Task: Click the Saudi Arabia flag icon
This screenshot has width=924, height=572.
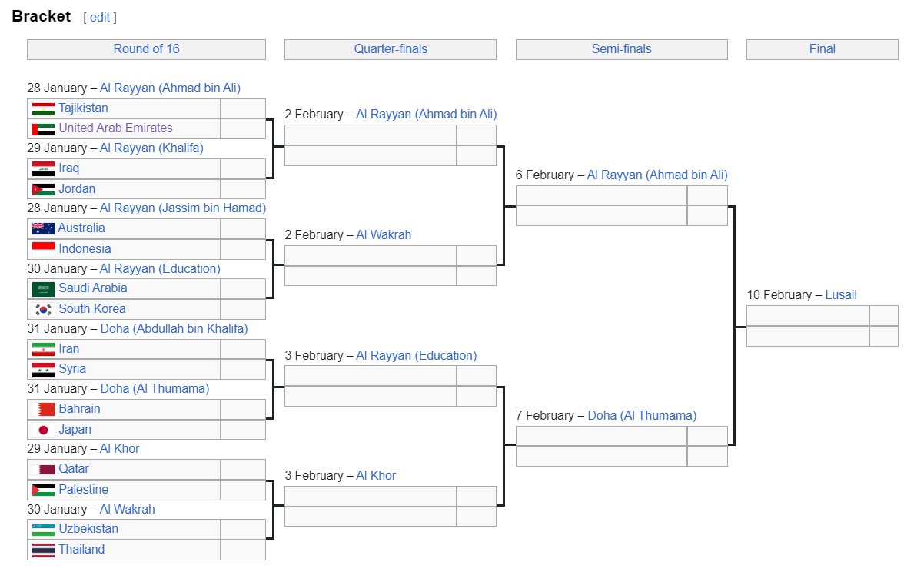Action: tap(43, 288)
